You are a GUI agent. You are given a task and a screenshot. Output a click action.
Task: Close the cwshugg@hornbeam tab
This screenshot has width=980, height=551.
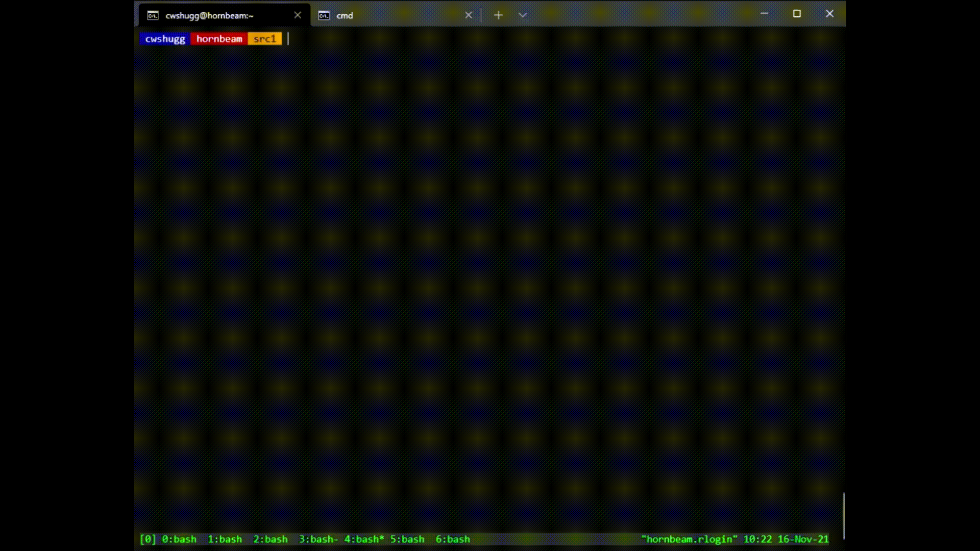[x=298, y=15]
